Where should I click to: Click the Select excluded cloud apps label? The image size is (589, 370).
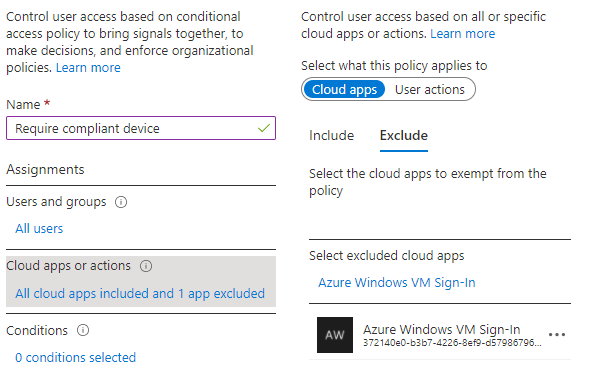pyautogui.click(x=387, y=256)
